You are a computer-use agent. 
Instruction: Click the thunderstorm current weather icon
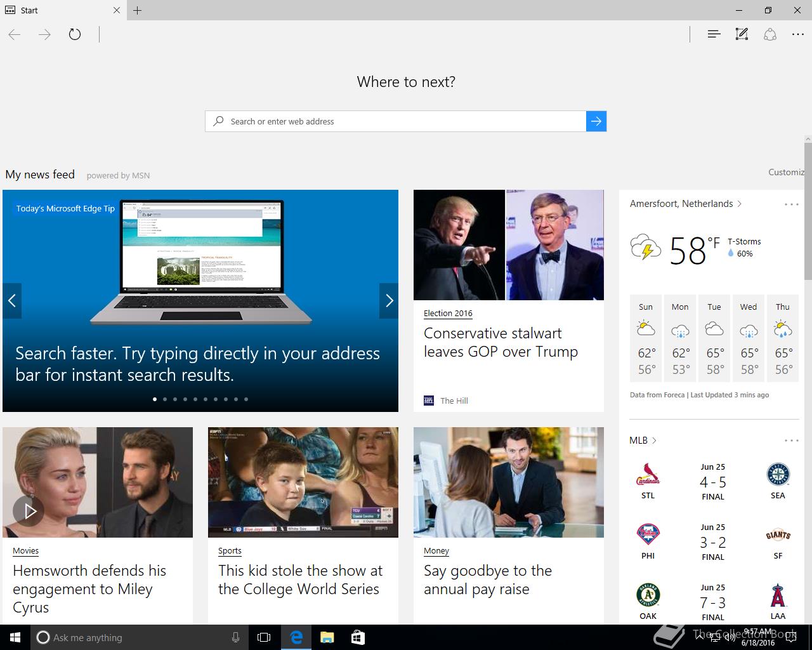click(x=646, y=247)
